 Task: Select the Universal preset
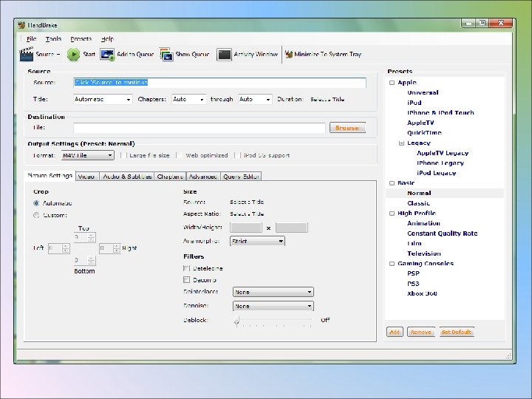coord(423,92)
